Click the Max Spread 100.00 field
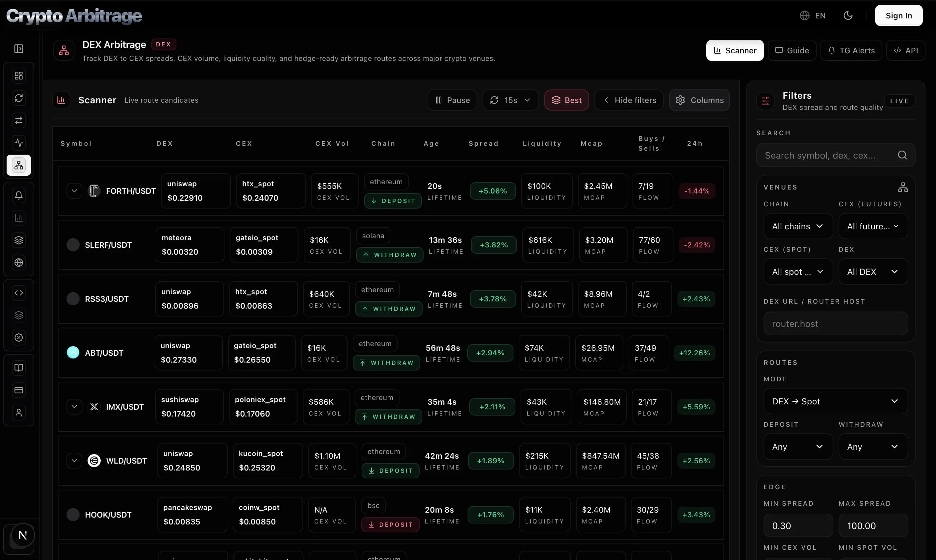The image size is (936, 560). tap(873, 525)
